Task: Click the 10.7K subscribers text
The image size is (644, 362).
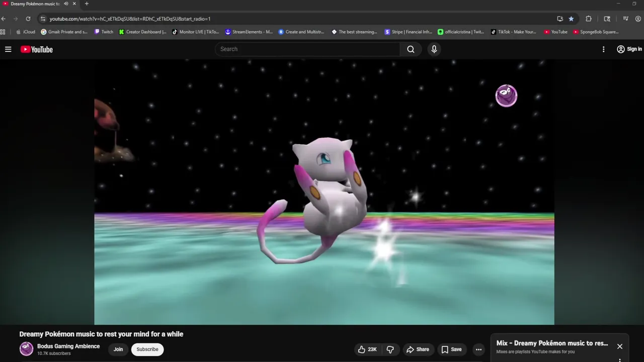Action: pos(54,353)
